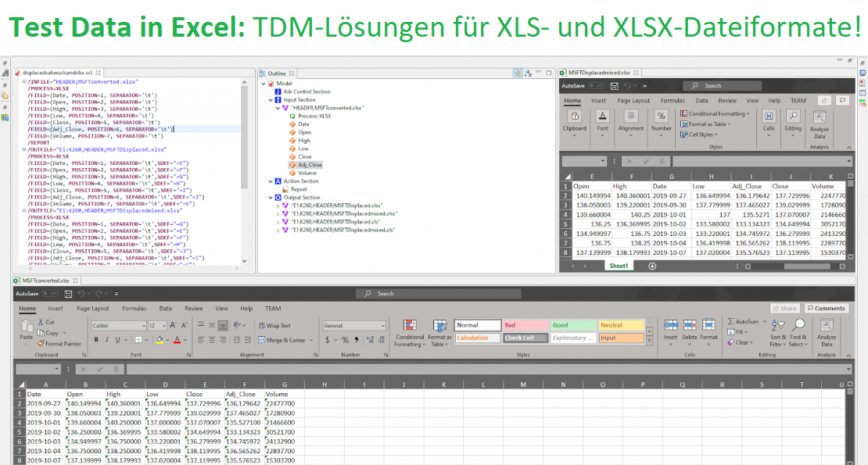868x465 pixels.
Task: Click Underline in the lower Excel ribbon
Action: (x=117, y=339)
